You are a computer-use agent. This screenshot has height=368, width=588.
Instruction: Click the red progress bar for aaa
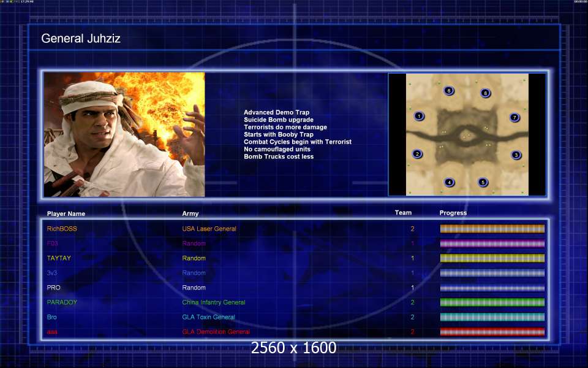[x=492, y=332]
